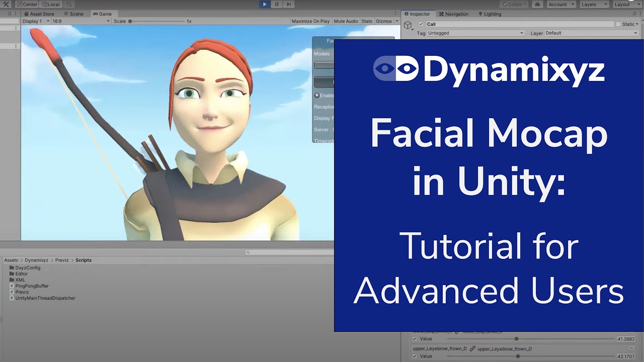Image resolution: width=644 pixels, height=362 pixels.
Task: Open the Account dropdown
Action: click(x=561, y=5)
